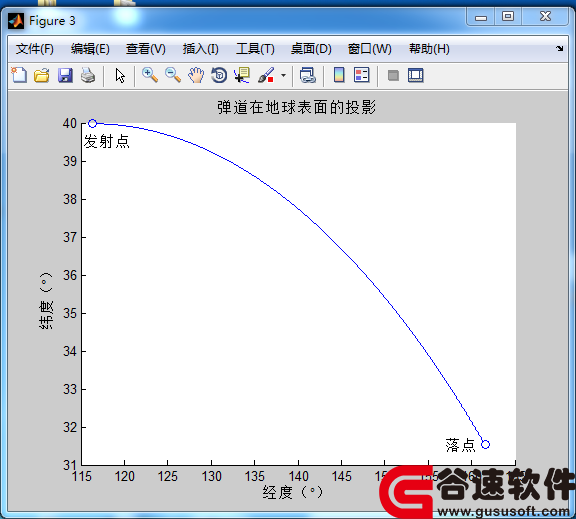Click the MATLAB logo in title bar
Viewport: 576px width, 519px height.
coord(16,21)
